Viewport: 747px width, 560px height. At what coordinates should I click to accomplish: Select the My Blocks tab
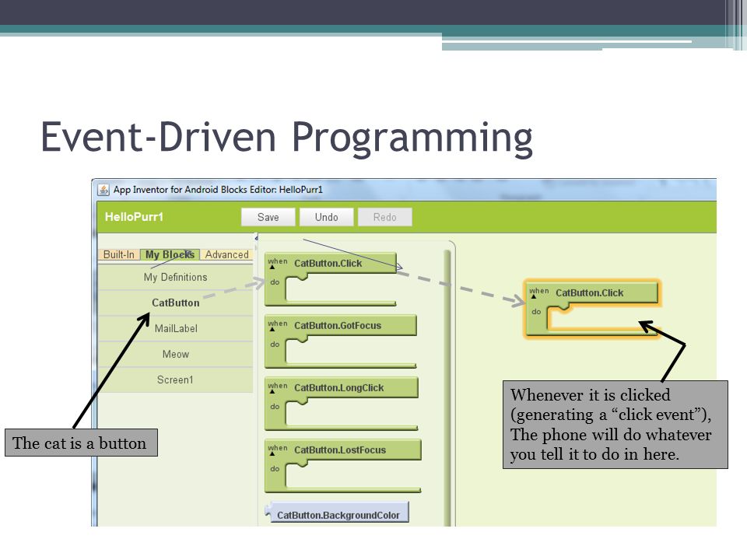[x=170, y=254]
